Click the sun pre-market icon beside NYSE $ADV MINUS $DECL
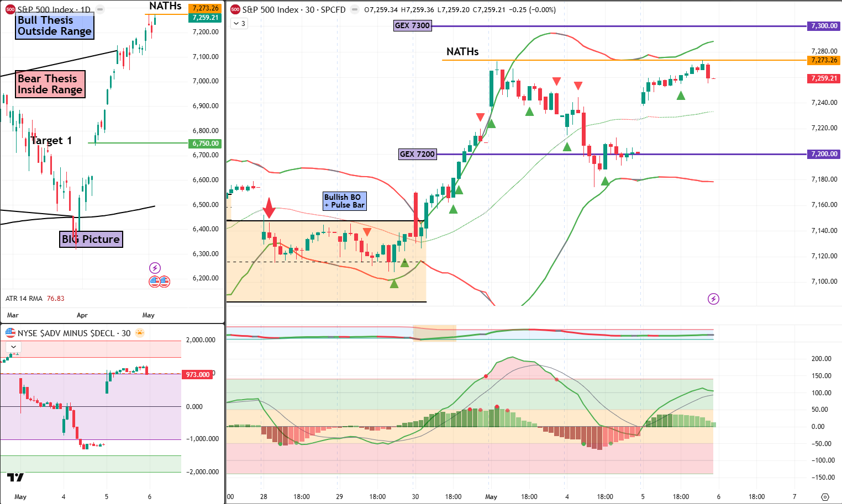Screen dimensions: 842x504 click(139, 333)
